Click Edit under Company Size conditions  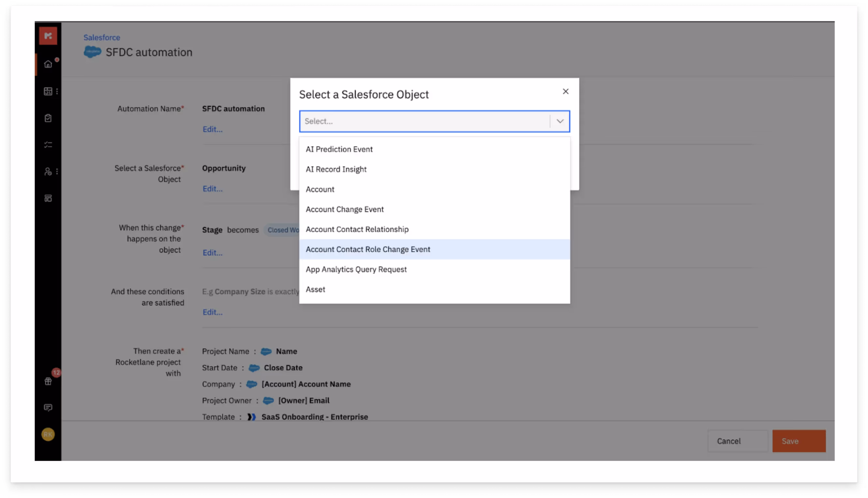212,312
